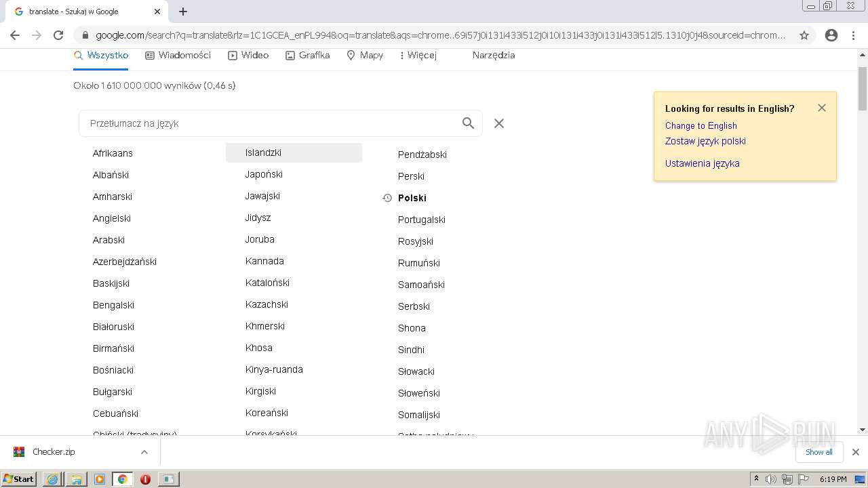Pick Albański in the language list
868x488 pixels.
[111, 175]
